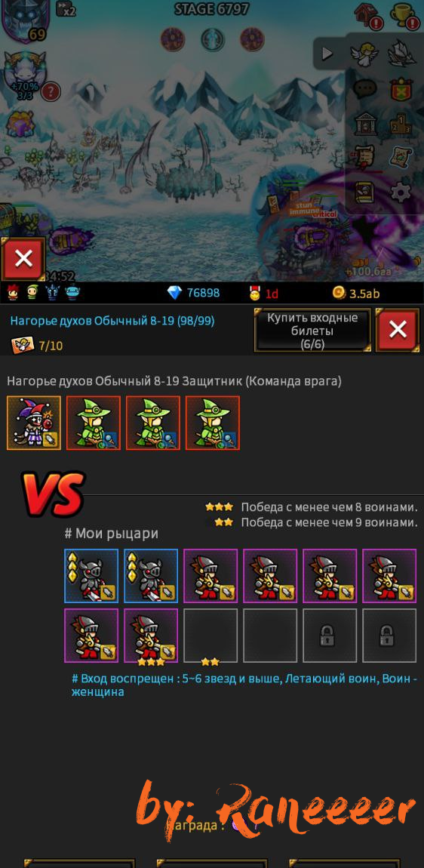The height and width of the screenshot is (868, 424).
Task: Select the jester enemy defender portrait
Action: tap(34, 423)
